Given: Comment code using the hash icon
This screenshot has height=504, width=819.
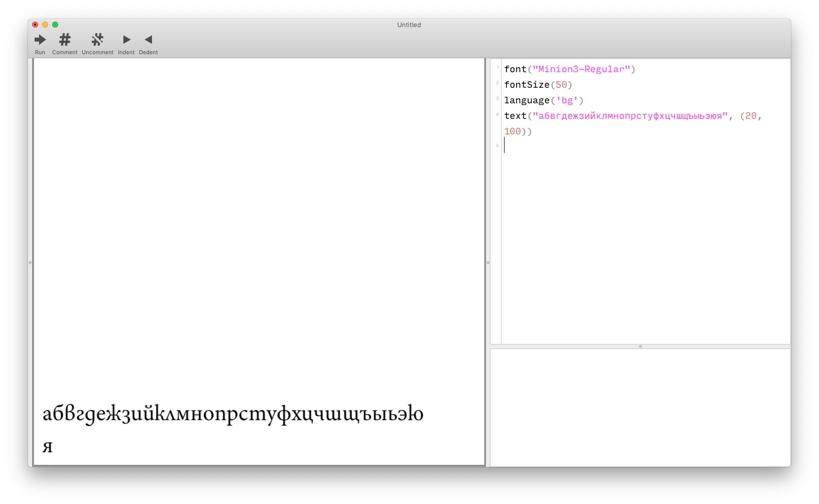Looking at the screenshot, I should (x=64, y=40).
